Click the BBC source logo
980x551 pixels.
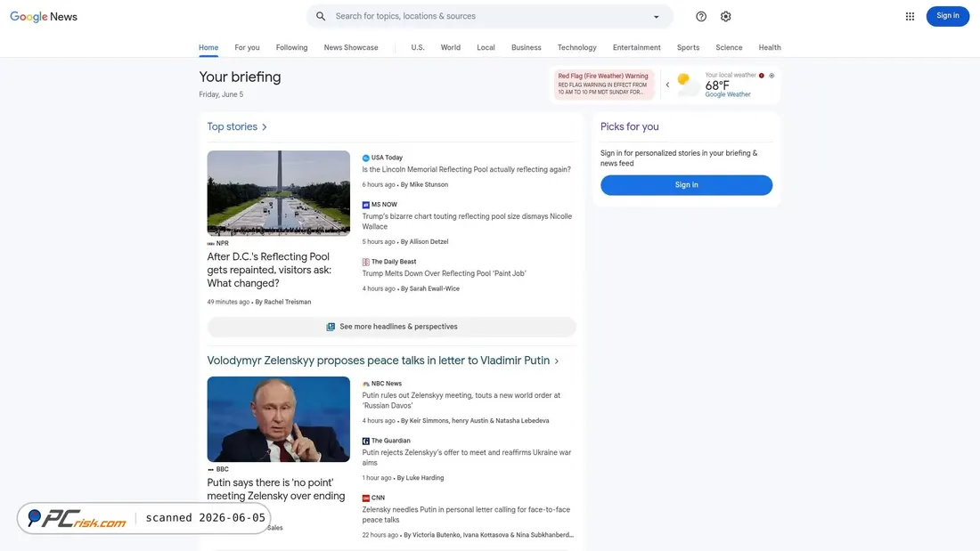[210, 469]
